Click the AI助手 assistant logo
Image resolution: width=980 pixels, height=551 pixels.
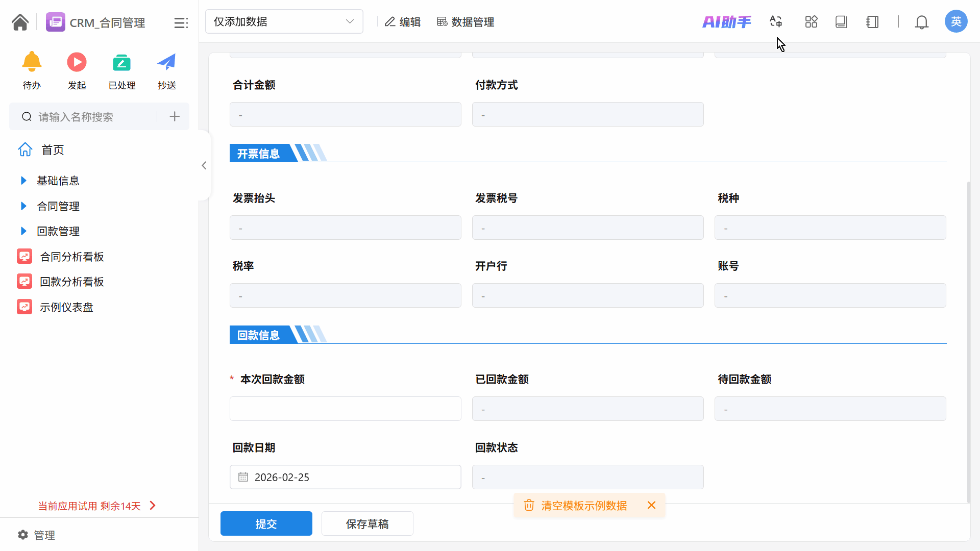[726, 22]
